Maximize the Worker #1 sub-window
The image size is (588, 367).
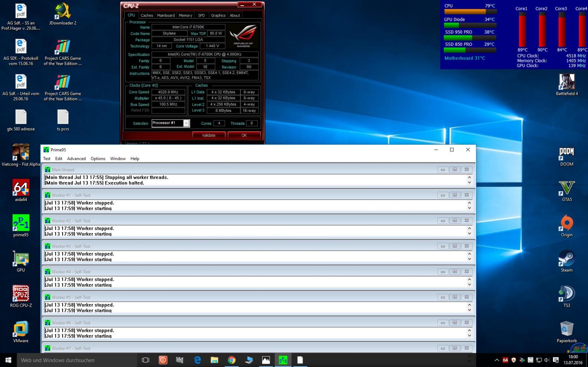455,195
